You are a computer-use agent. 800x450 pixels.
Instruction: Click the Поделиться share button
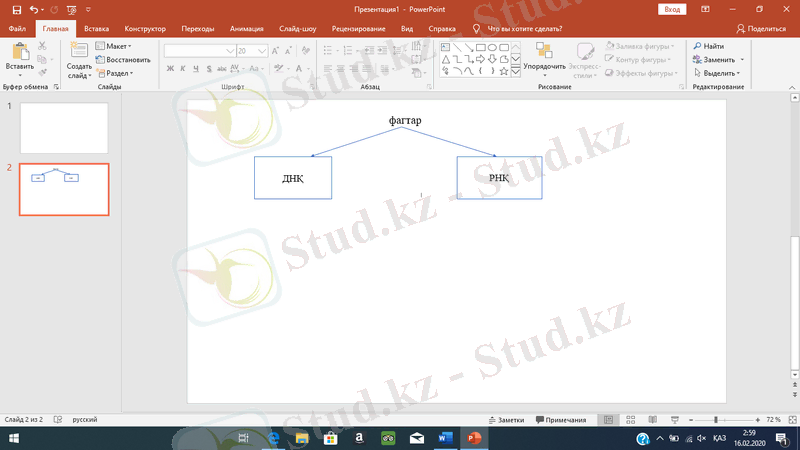(761, 29)
